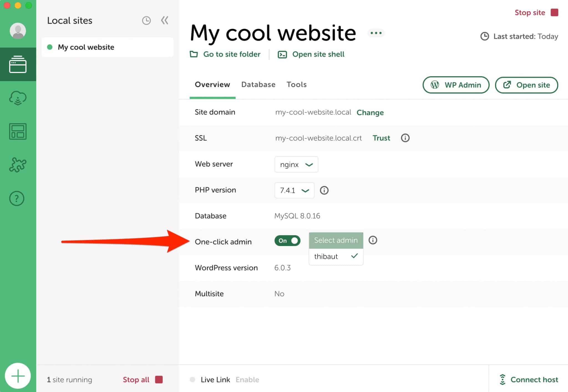
Task: Change the site domain
Action: (370, 113)
